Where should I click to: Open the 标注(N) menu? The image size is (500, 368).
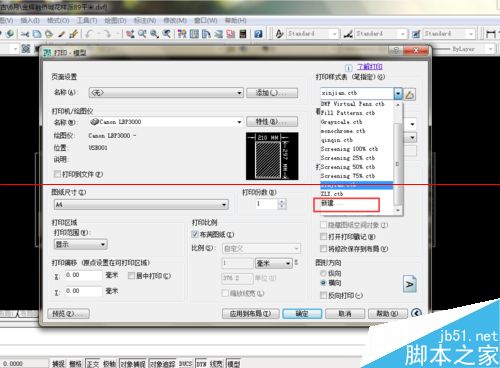145,21
